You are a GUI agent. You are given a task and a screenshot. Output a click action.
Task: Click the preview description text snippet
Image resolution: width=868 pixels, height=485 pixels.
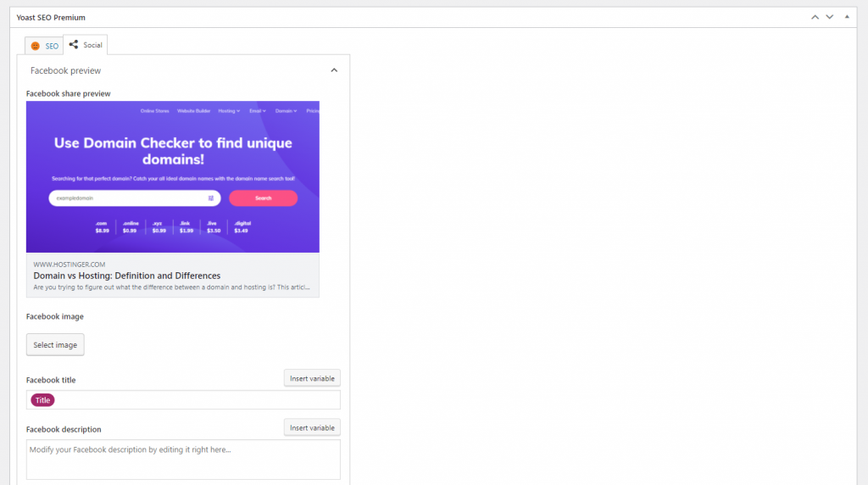171,287
